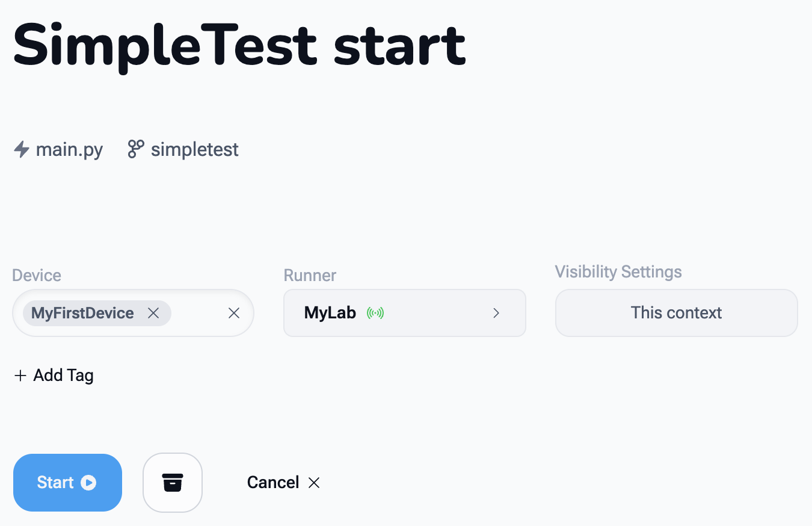
Task: Clear all devices in the Device field
Action: [x=234, y=313]
